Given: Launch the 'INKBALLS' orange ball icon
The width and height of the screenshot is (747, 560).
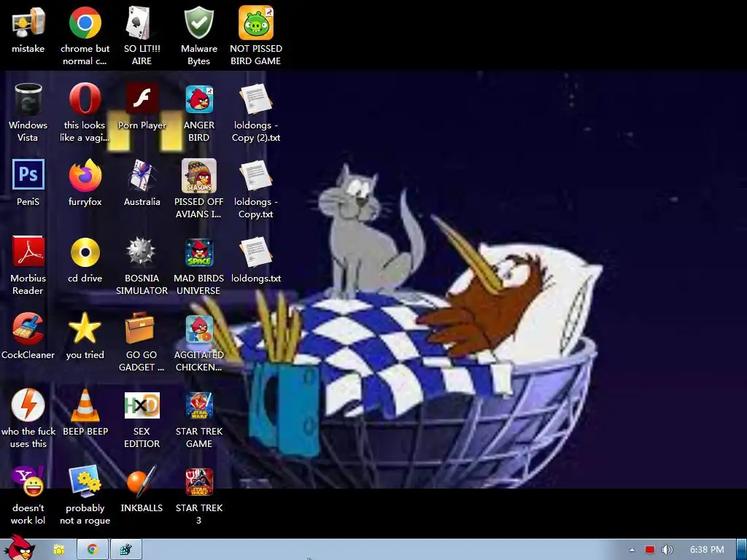Looking at the screenshot, I should 142,481.
